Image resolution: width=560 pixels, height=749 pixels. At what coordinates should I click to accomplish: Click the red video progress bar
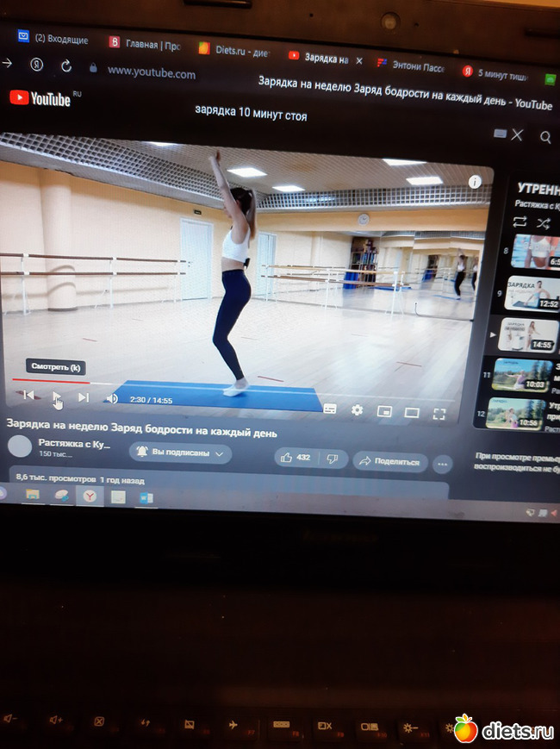(x=52, y=380)
